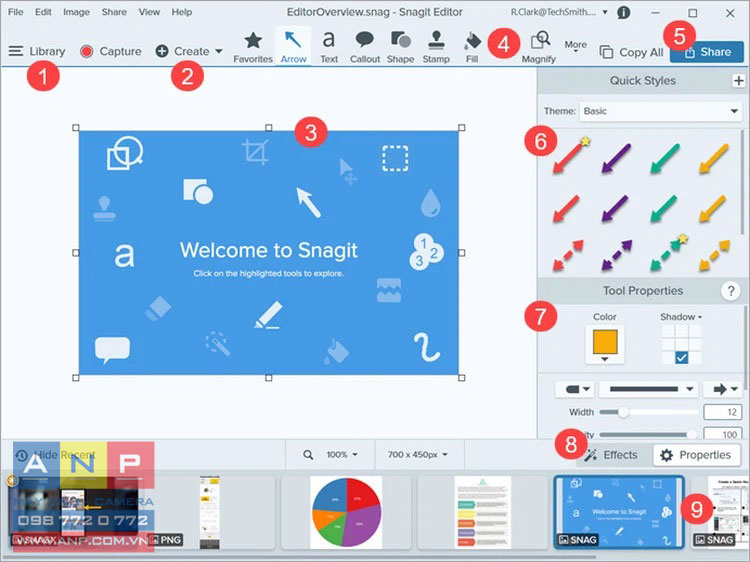Open the Favorites star tool

[x=253, y=47]
